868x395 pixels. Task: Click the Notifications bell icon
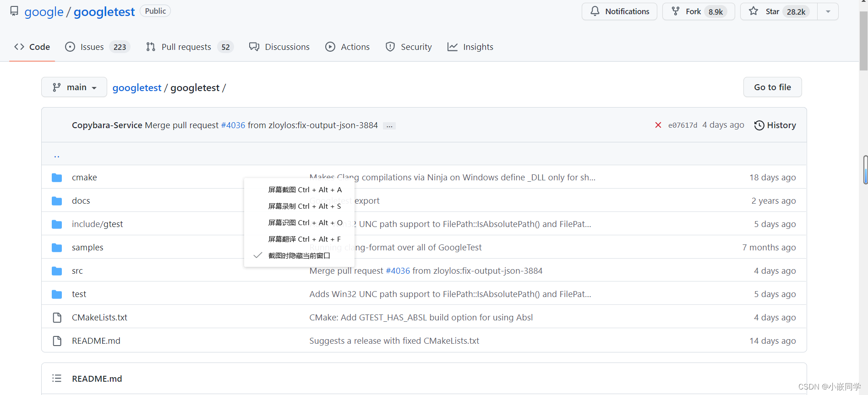pyautogui.click(x=595, y=11)
